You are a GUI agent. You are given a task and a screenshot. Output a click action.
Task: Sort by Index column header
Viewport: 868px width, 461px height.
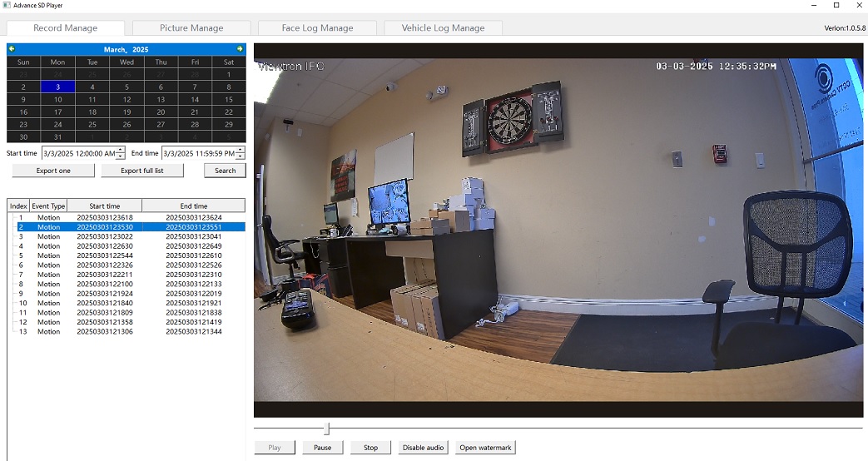18,206
